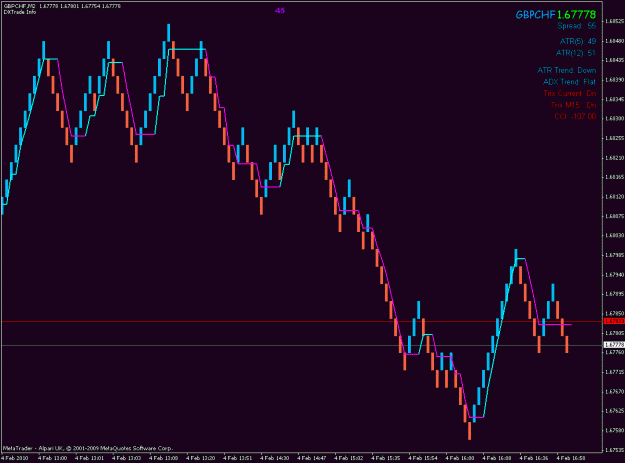
Task: Click the ATR Trend: Down label
Action: (566, 71)
